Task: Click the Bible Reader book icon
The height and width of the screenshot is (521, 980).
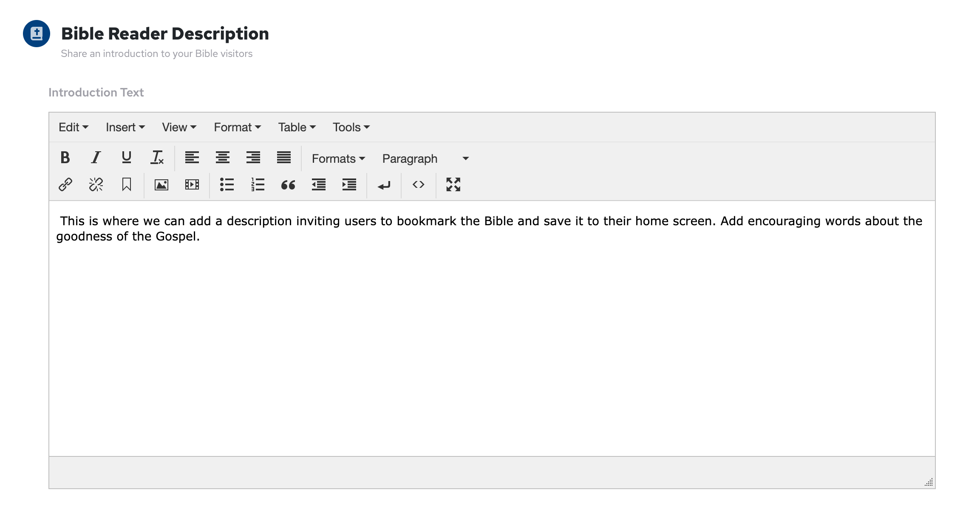Action: tap(37, 34)
